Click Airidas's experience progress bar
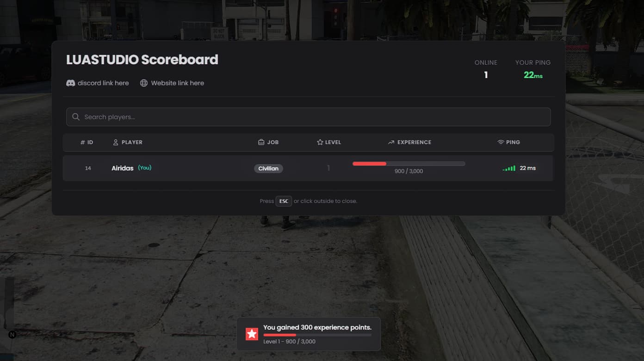644x361 pixels. coord(409,163)
